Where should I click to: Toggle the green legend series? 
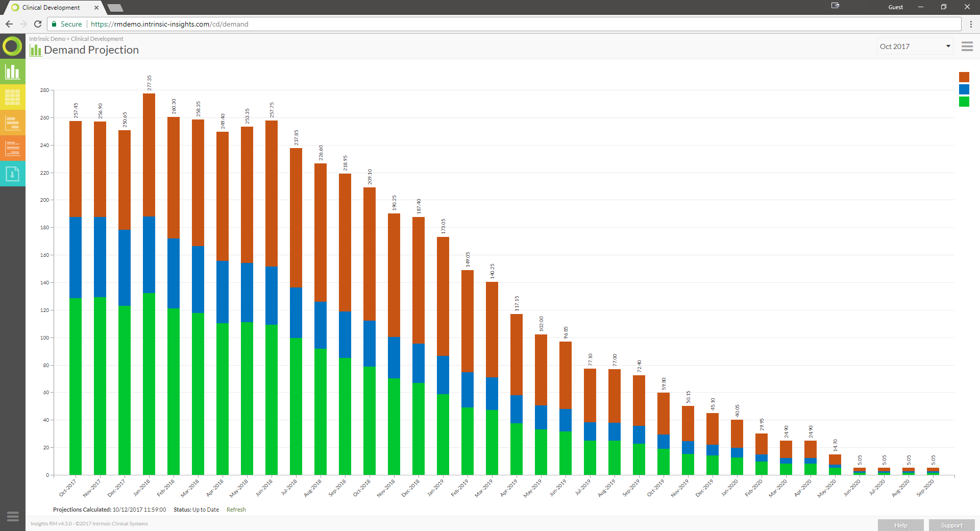964,102
